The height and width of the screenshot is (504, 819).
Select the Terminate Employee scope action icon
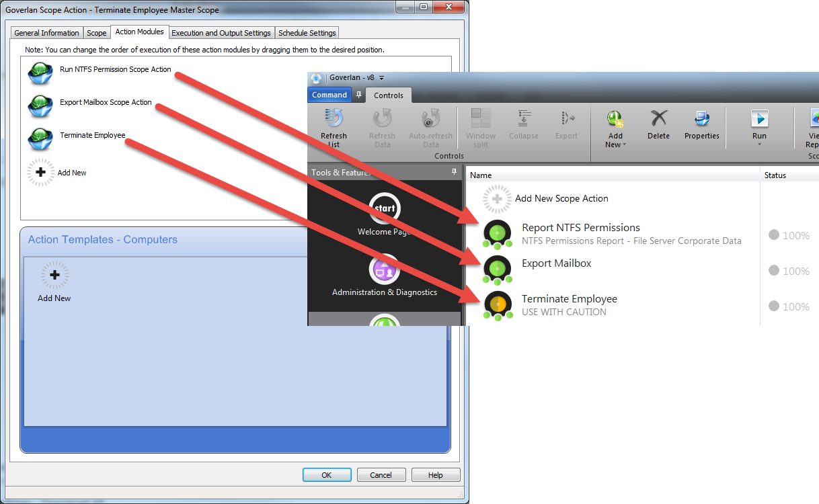coord(498,304)
